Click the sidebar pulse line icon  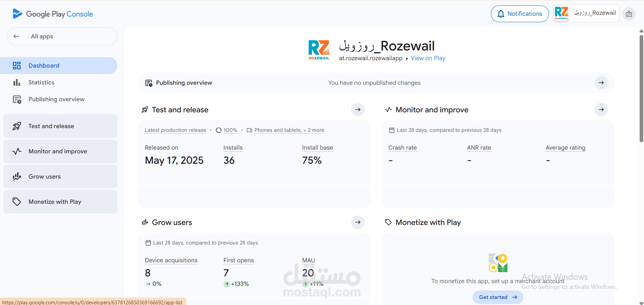click(x=17, y=151)
